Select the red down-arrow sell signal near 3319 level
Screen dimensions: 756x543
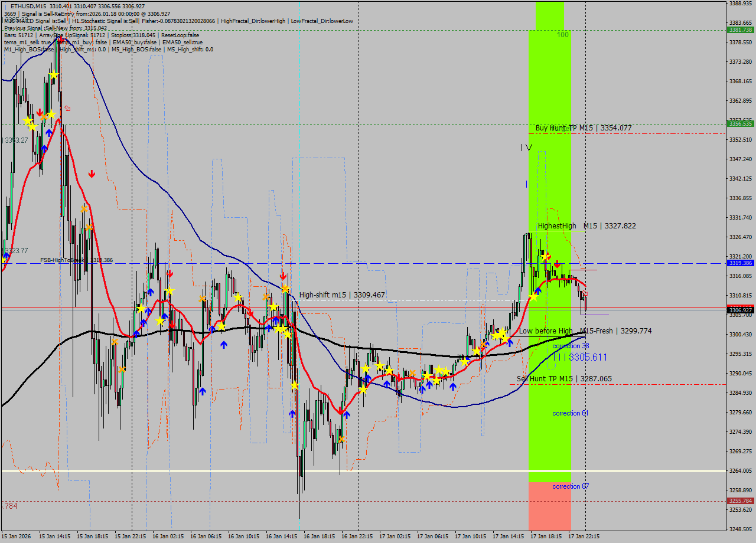click(x=557, y=264)
